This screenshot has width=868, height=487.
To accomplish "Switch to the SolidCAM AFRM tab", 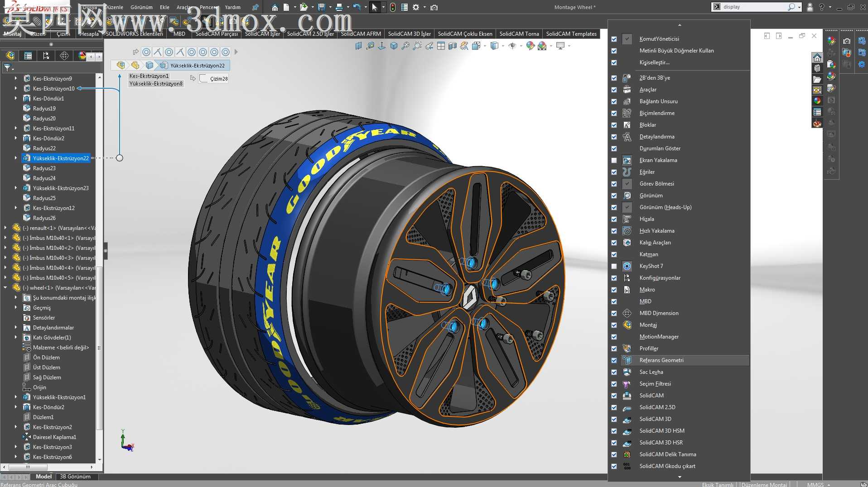I will [x=361, y=34].
